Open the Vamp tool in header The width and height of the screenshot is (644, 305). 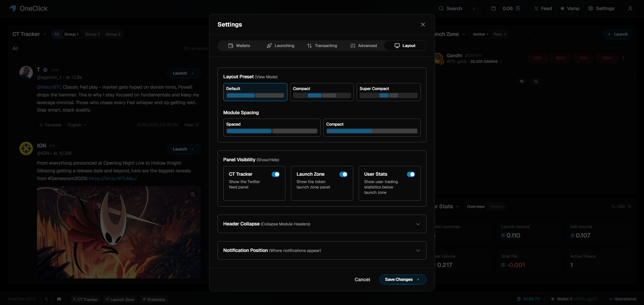coord(570,8)
